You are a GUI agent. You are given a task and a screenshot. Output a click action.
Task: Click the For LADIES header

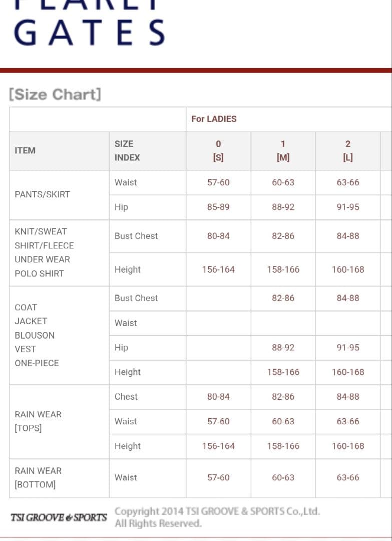pos(214,119)
